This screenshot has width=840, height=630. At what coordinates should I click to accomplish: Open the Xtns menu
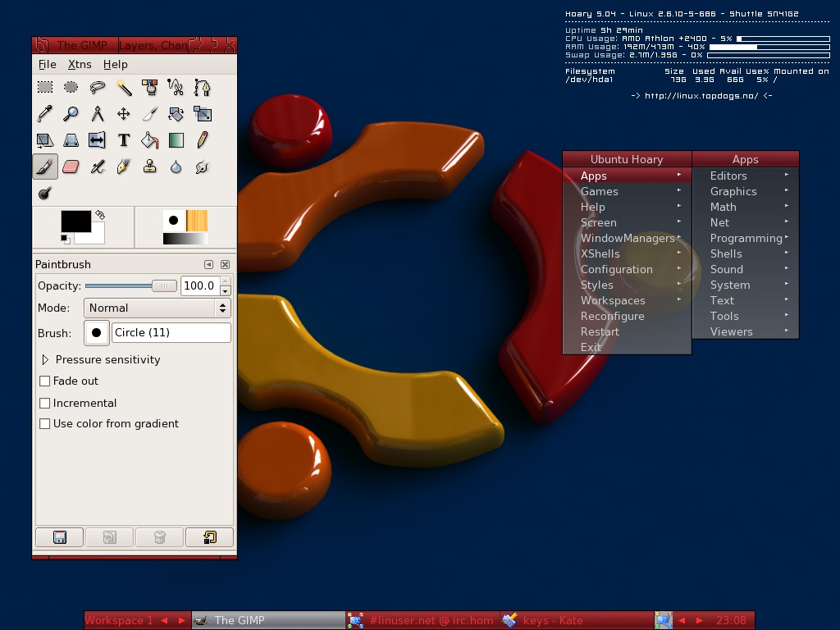(80, 64)
